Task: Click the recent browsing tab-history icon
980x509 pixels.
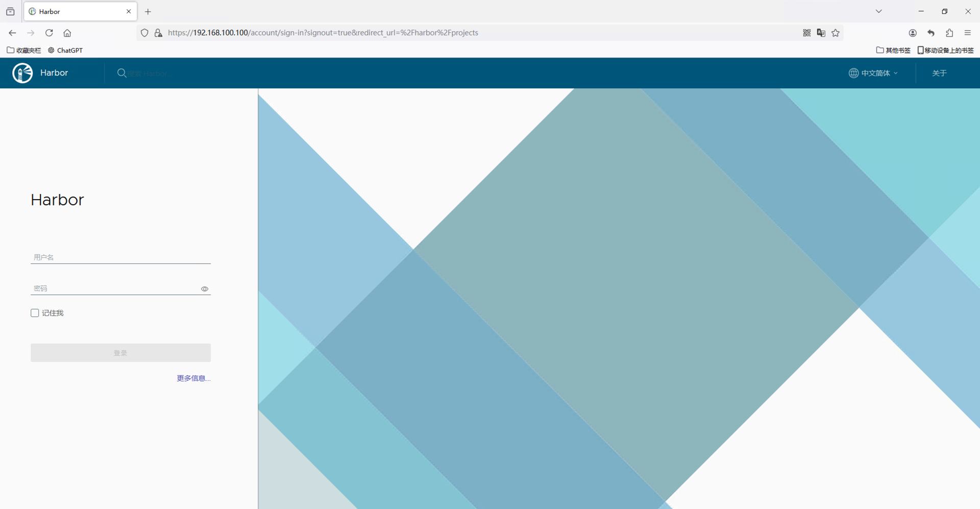Action: tap(10, 11)
